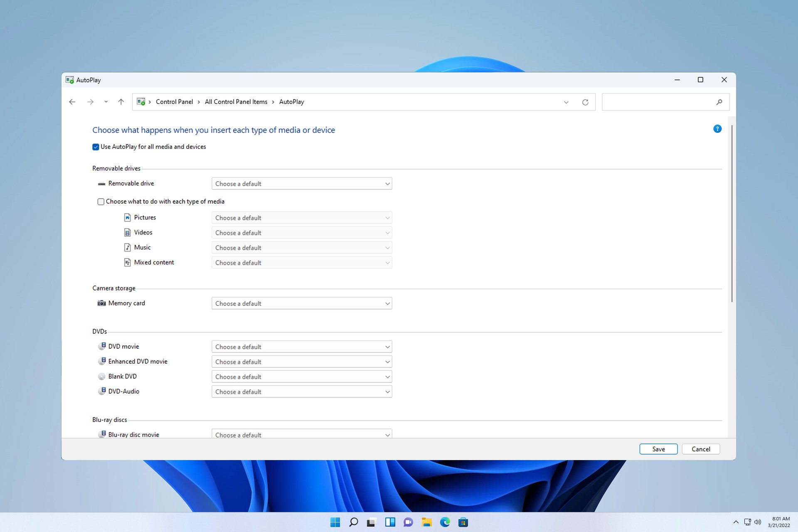Screen dimensions: 798x532
Task: Open the Blank DVD default dropdown
Action: (x=302, y=377)
